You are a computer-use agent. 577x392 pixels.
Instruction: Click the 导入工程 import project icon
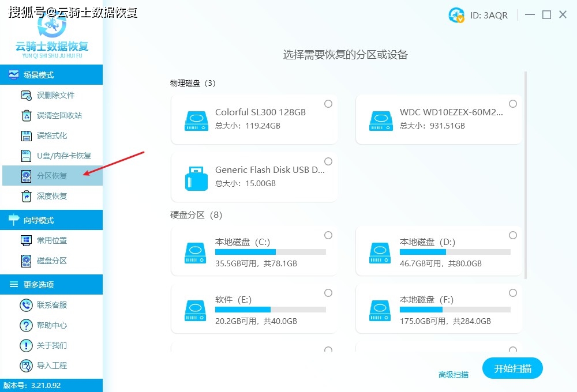pos(27,366)
